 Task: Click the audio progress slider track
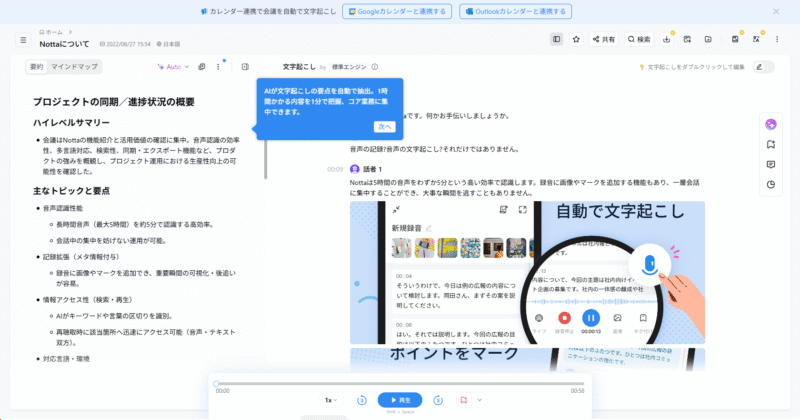tap(400, 384)
